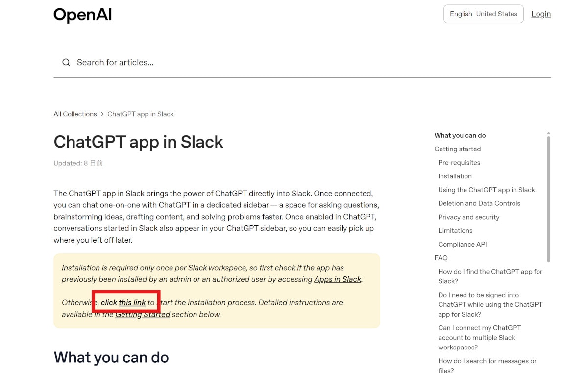Click the Login link
This screenshot has width=588, height=373.
pos(541,14)
